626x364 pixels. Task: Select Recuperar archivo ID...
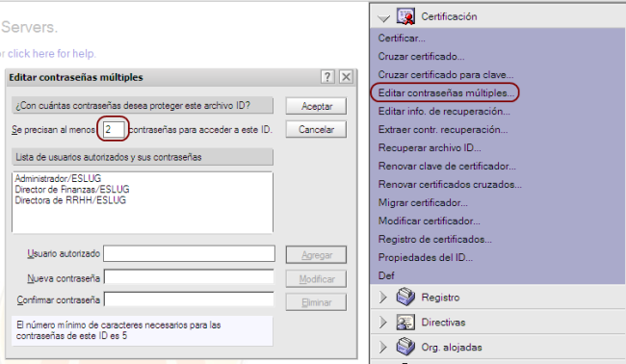430,148
